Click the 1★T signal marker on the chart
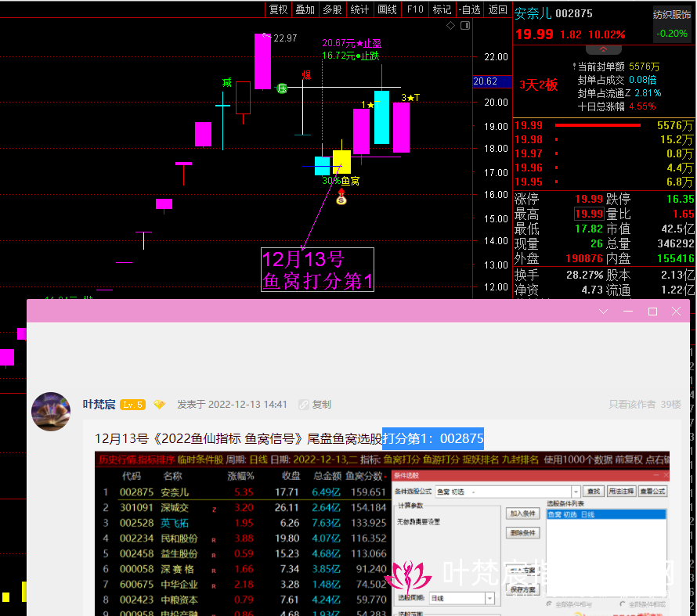The height and width of the screenshot is (616, 697). click(x=370, y=105)
